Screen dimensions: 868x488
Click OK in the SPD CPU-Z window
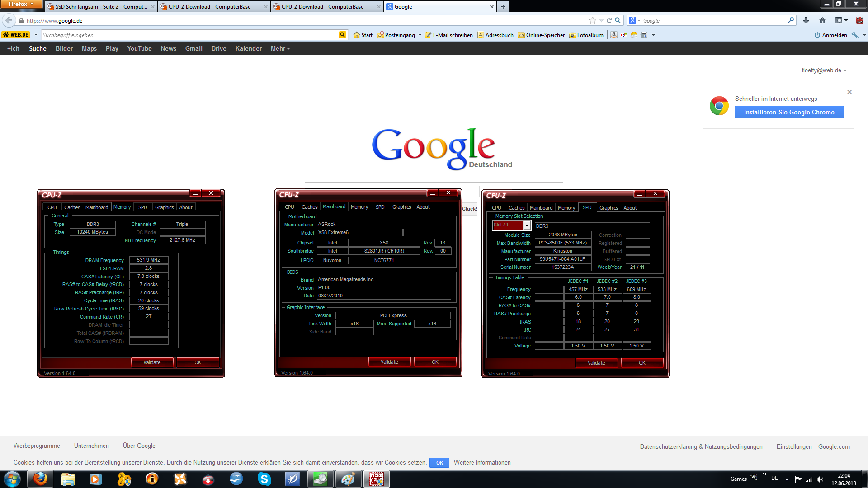point(642,363)
